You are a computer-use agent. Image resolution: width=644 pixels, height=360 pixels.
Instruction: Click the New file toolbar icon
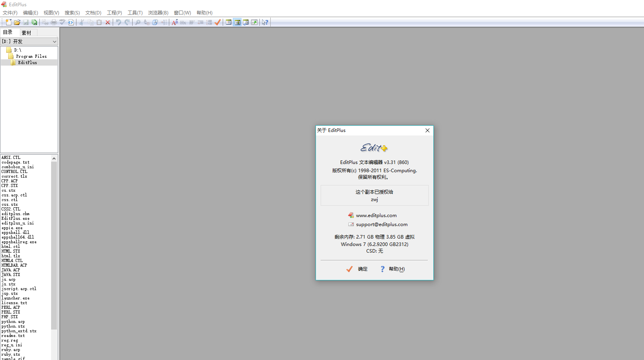(x=9, y=22)
